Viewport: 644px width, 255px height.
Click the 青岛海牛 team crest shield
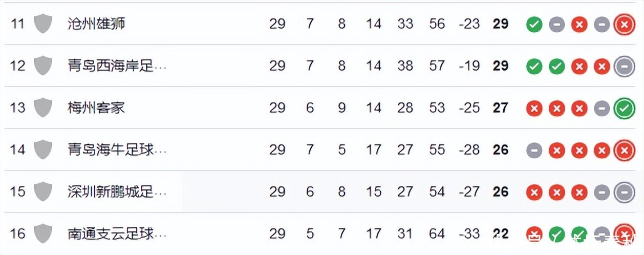click(43, 150)
